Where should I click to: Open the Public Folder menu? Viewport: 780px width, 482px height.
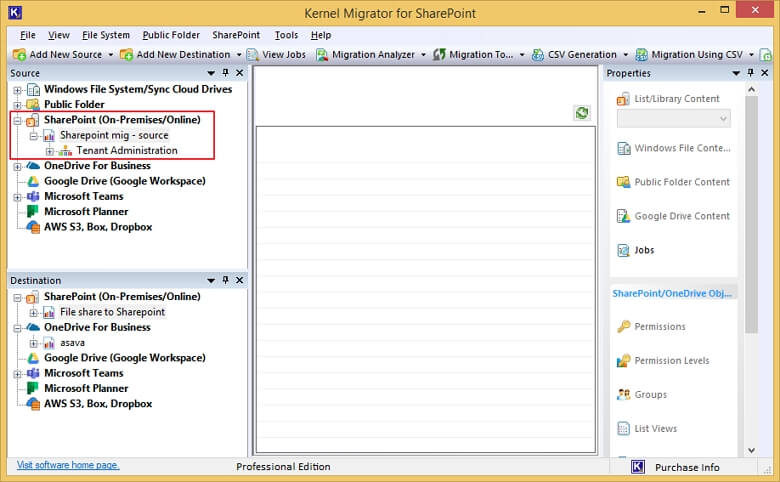[x=171, y=35]
